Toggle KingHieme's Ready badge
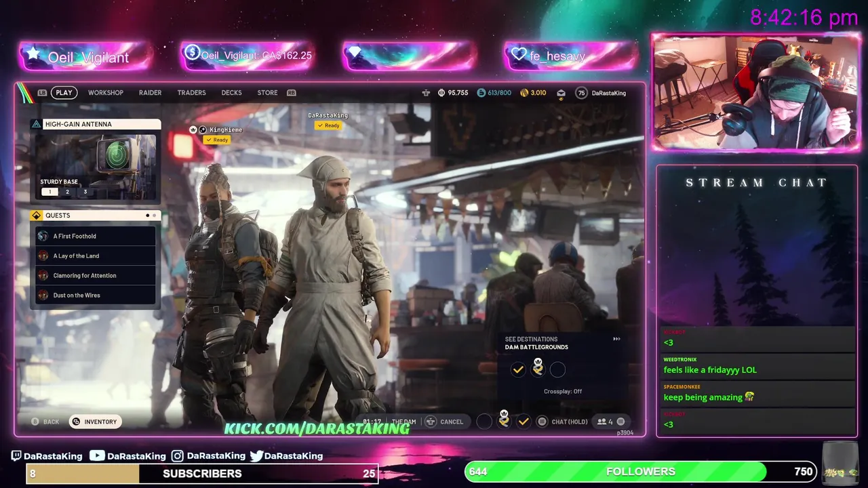This screenshot has height=488, width=868. [217, 140]
